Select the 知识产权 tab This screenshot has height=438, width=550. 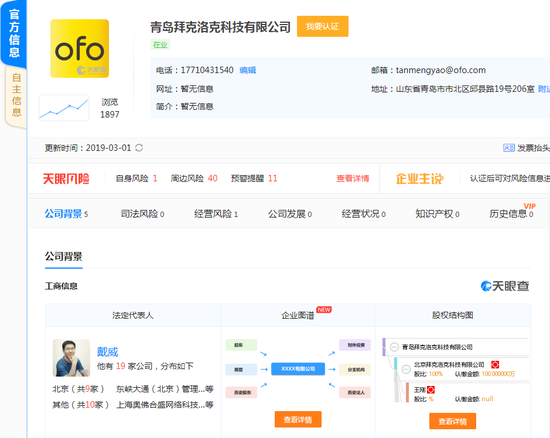pos(437,214)
